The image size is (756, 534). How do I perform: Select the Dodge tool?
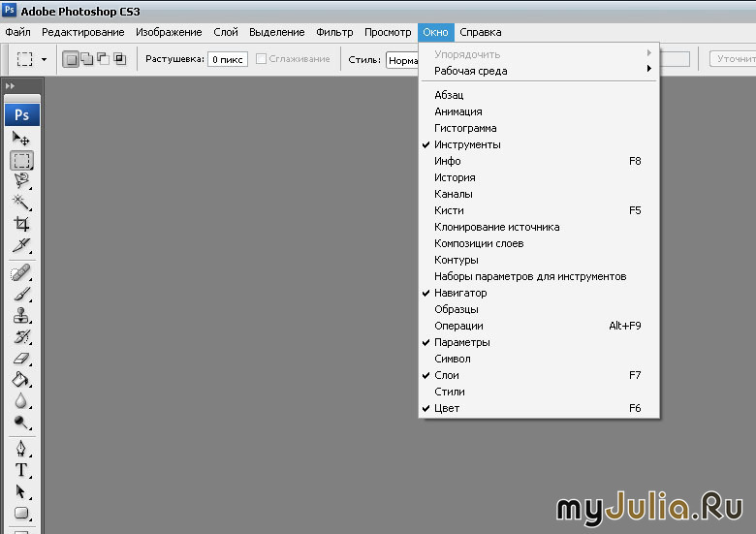pyautogui.click(x=21, y=422)
